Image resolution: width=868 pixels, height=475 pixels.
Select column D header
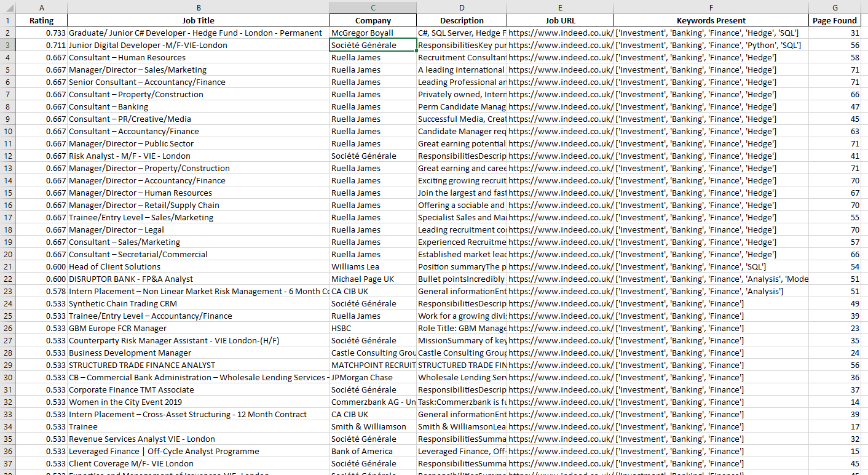pos(462,7)
